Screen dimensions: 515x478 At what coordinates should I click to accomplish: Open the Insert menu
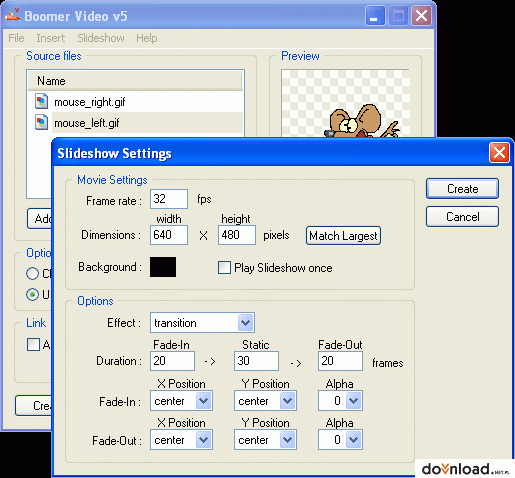coord(51,38)
